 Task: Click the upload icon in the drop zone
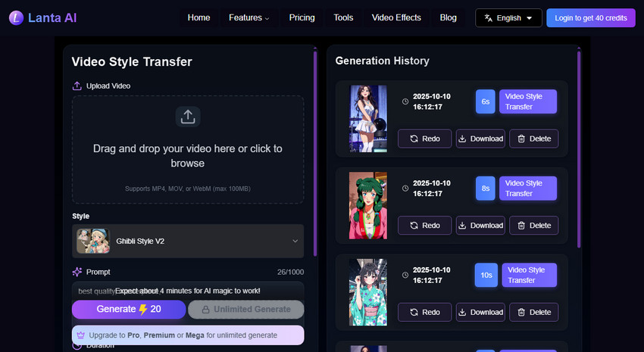click(x=188, y=116)
